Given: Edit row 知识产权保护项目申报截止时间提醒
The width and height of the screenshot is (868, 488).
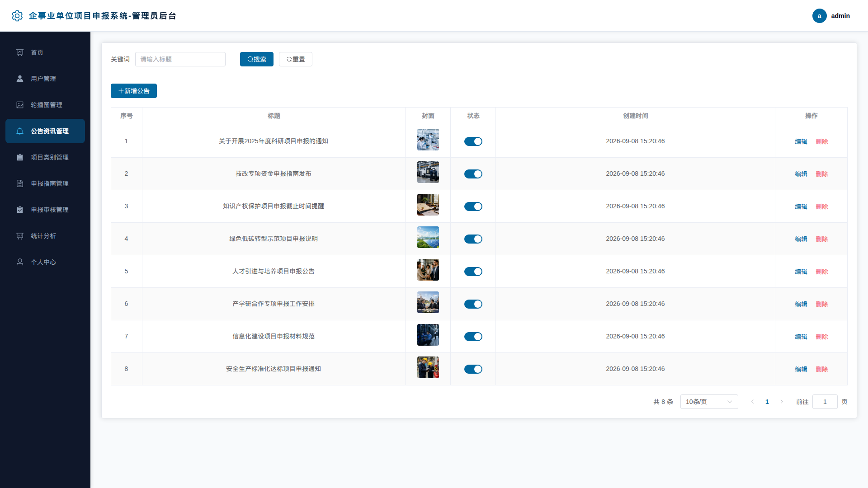Looking at the screenshot, I should pos(801,206).
